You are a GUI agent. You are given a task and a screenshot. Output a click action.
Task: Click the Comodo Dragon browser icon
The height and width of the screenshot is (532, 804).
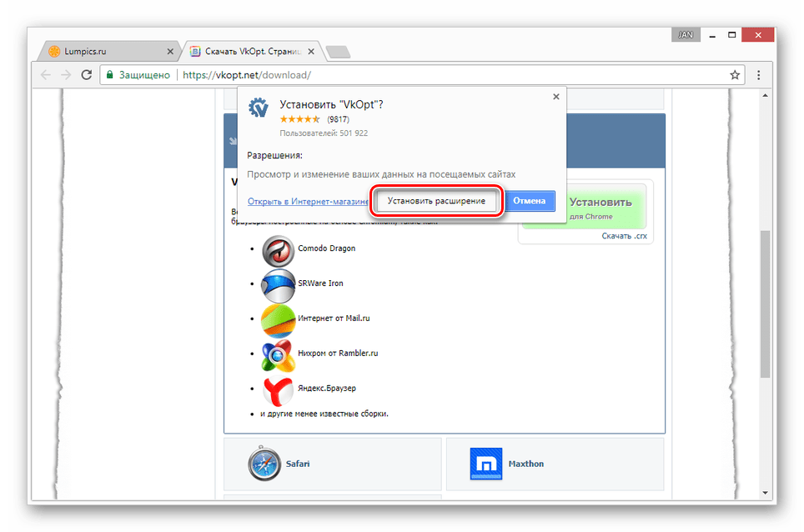pyautogui.click(x=279, y=249)
